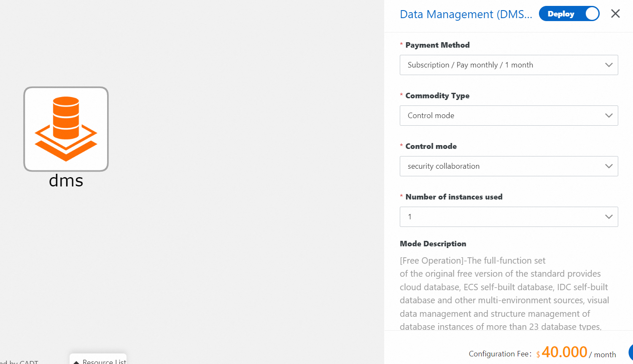633x364 pixels.
Task: Open the Data Management (DMS) title link
Action: (x=466, y=14)
